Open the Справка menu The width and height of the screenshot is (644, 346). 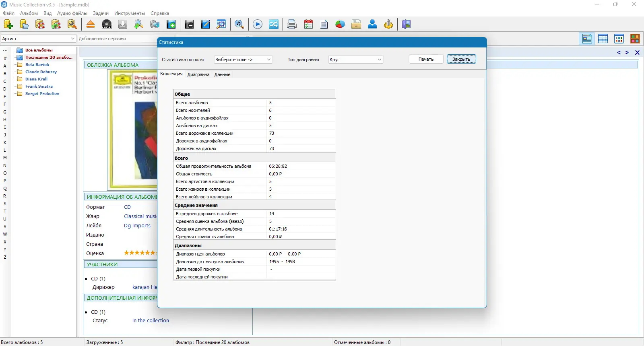coord(160,13)
